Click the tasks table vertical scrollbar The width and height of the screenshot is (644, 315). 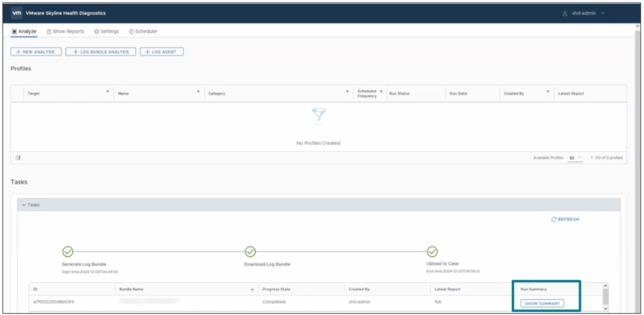click(x=606, y=296)
